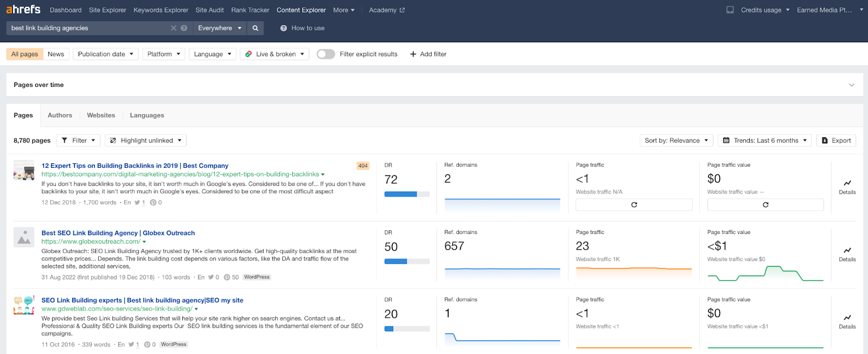Click the thumbnail of 12 Expert Tips result
Screen dimensions: 868x354
tap(24, 170)
